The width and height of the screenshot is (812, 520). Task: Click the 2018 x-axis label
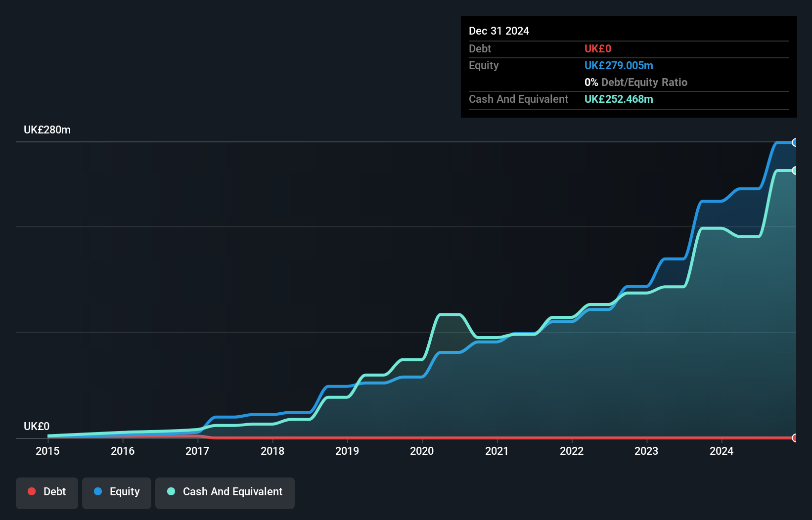pyautogui.click(x=272, y=451)
